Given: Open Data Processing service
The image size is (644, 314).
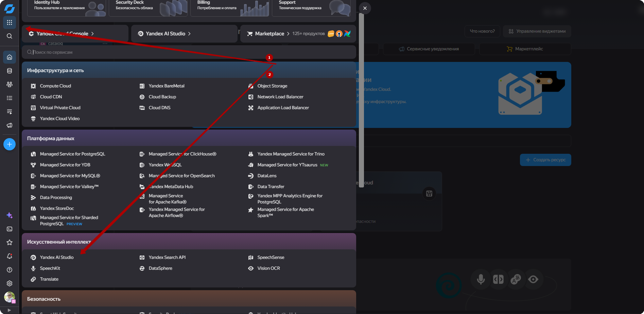Looking at the screenshot, I should click(56, 198).
